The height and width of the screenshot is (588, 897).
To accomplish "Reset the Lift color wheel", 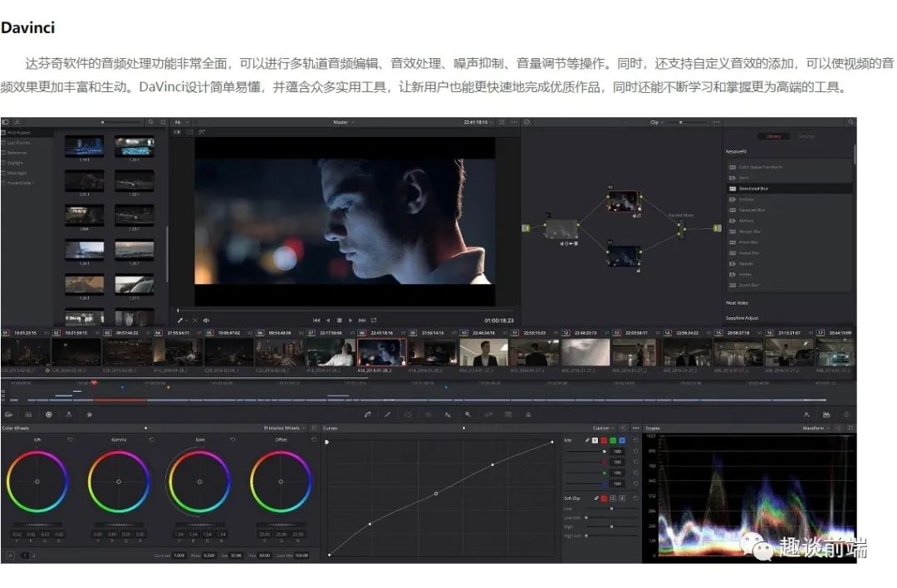I will point(70,439).
